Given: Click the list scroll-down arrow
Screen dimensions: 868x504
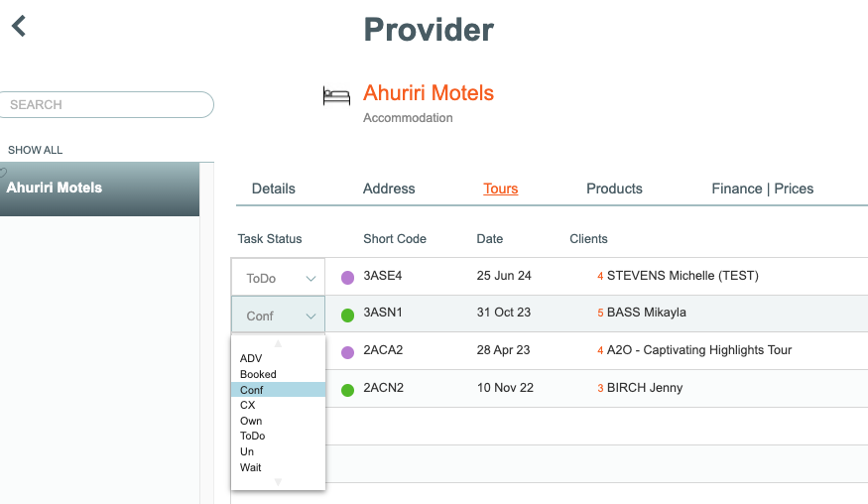Looking at the screenshot, I should click(x=278, y=482).
